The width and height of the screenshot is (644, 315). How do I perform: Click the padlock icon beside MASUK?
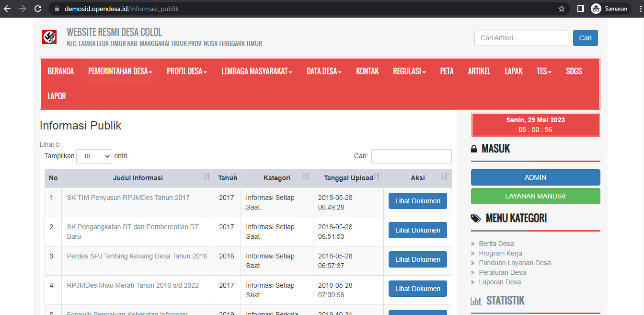(x=476, y=148)
